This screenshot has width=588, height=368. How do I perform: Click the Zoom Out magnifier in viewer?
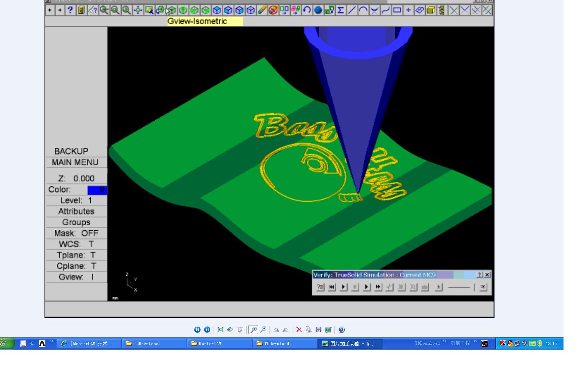point(263,330)
